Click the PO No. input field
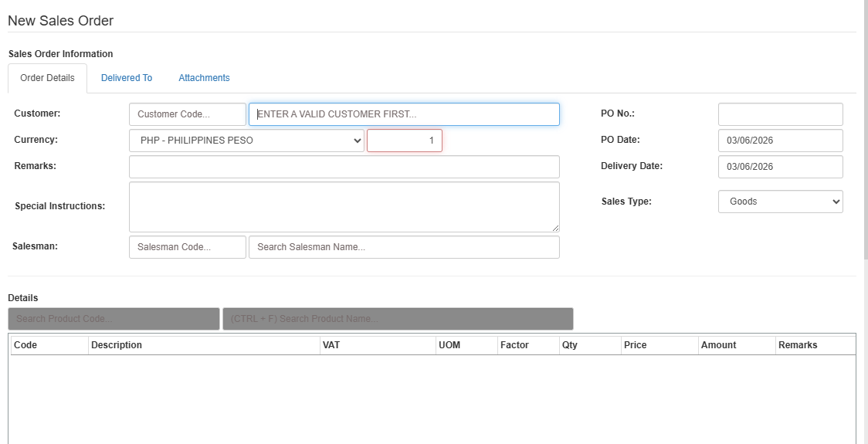This screenshot has height=444, width=868. (x=780, y=114)
